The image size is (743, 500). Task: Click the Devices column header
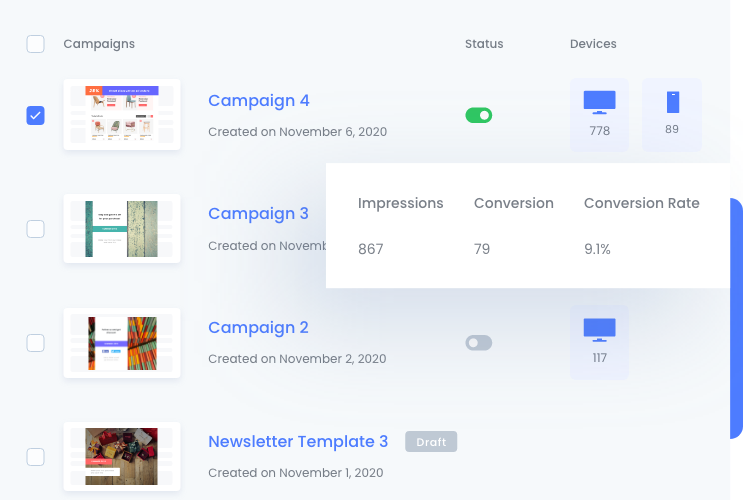(x=593, y=44)
